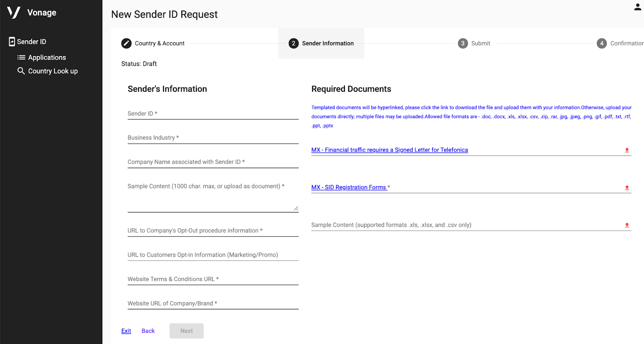Click the Status: Draft text
This screenshot has height=344, width=644.
[139, 64]
